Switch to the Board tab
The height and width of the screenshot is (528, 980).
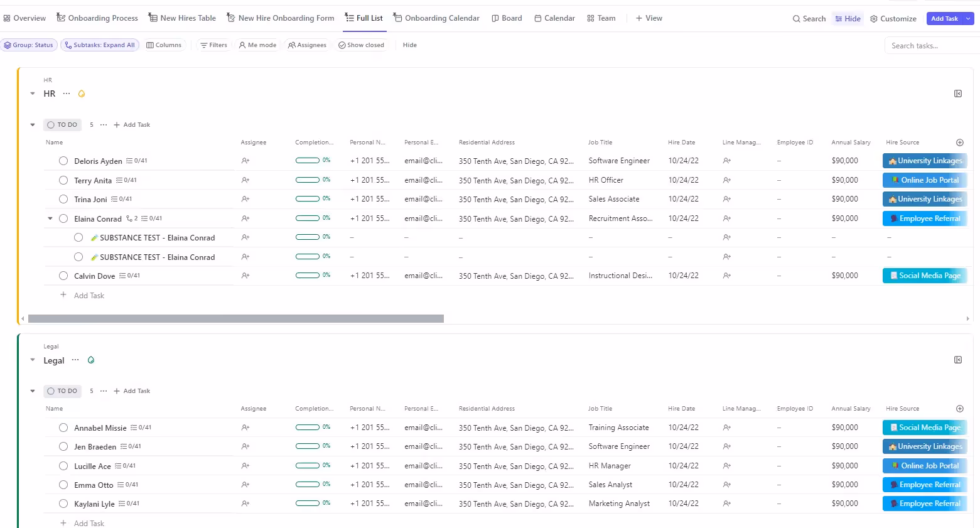pos(507,18)
